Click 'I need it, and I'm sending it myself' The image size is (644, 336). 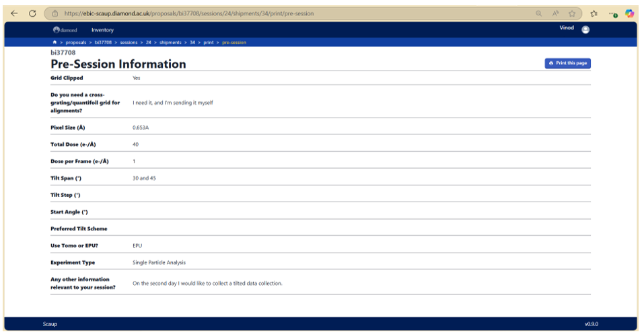[172, 103]
